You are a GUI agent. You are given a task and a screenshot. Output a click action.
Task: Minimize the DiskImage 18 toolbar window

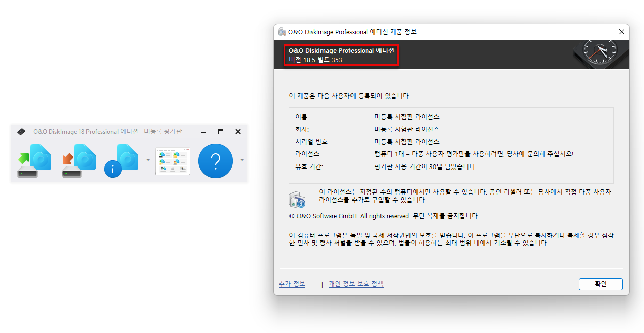pyautogui.click(x=203, y=132)
